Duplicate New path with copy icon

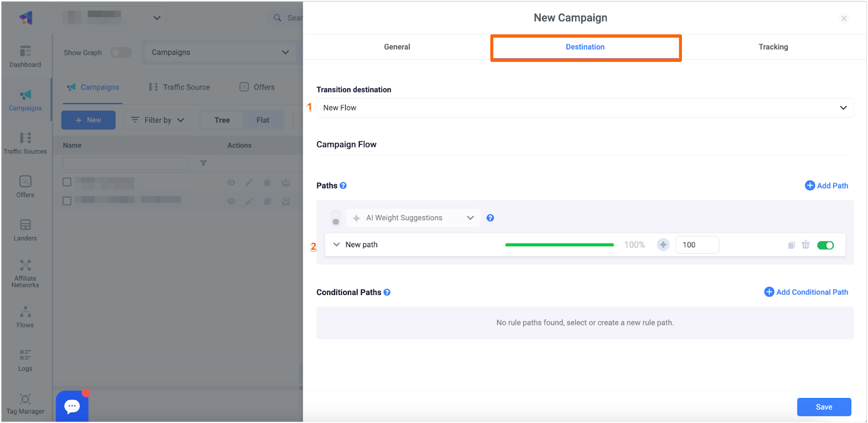(792, 245)
